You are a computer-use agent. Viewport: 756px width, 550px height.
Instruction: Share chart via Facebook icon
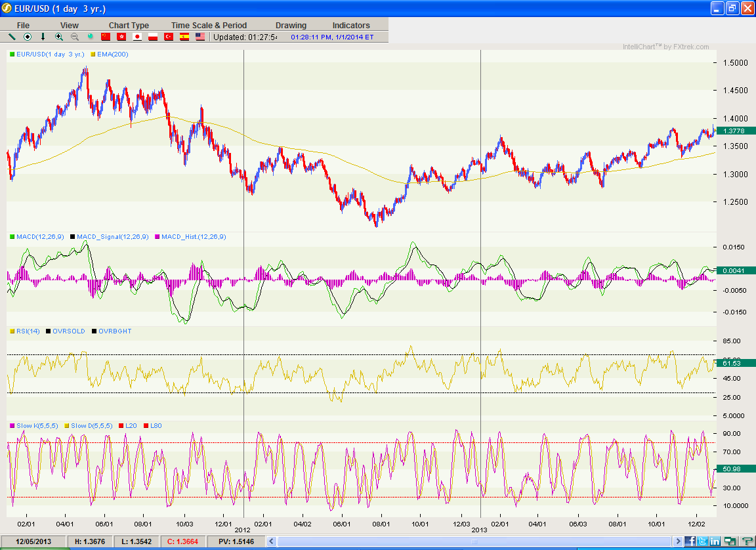point(690,541)
